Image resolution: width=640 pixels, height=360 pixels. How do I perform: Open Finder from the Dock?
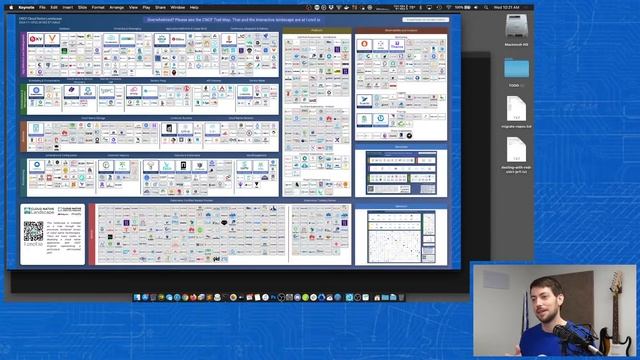coord(137,298)
